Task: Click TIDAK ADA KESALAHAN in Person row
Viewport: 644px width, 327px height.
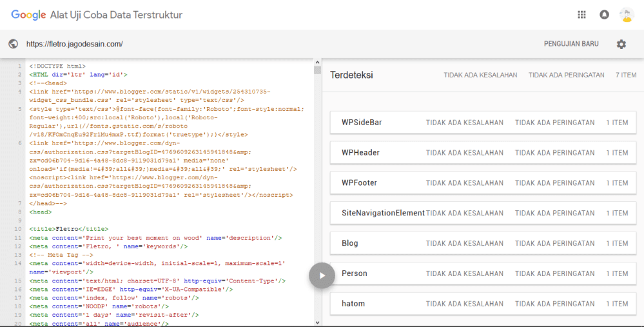Action: click(x=465, y=273)
